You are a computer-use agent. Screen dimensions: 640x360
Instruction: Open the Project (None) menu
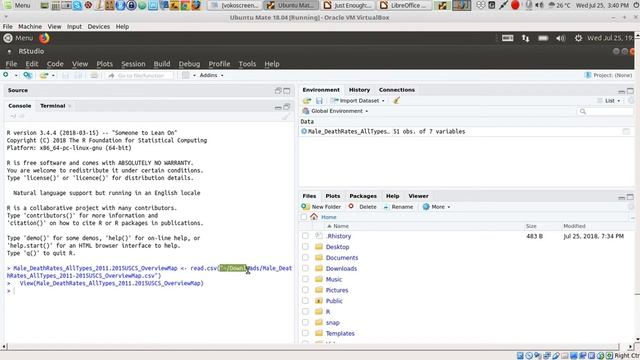click(608, 75)
